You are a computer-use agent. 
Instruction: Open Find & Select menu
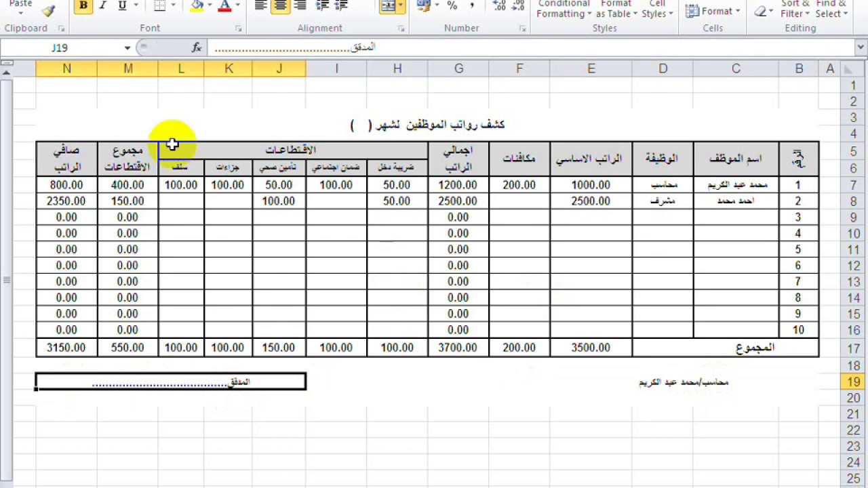click(x=830, y=9)
